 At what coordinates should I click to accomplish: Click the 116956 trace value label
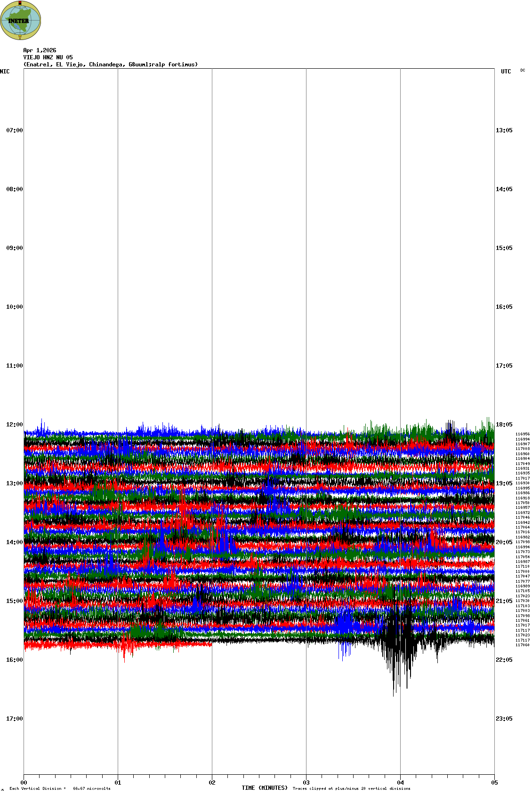(522, 434)
